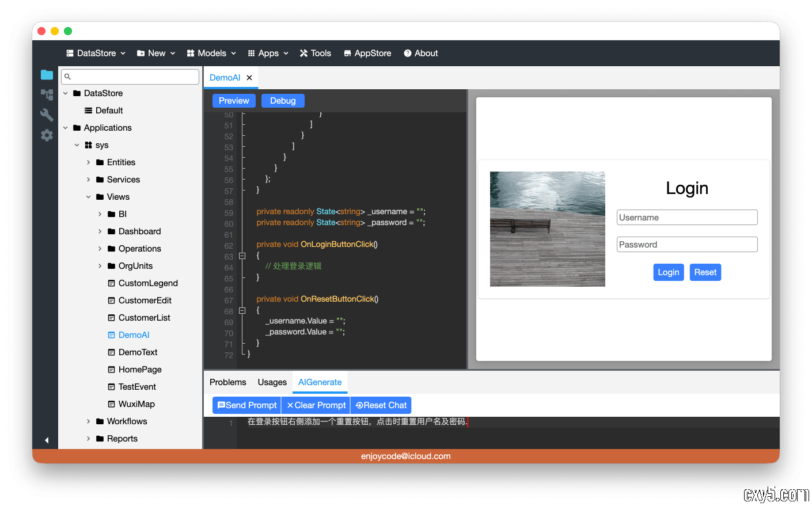Open the hierarchy tree icon in sidebar
Screen dimensions: 812x506
[x=47, y=94]
